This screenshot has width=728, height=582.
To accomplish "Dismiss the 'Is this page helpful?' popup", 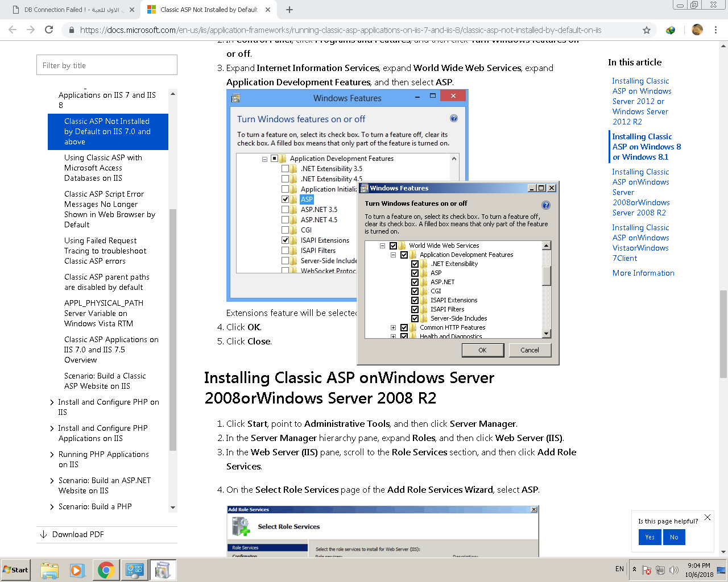I will pyautogui.click(x=708, y=517).
